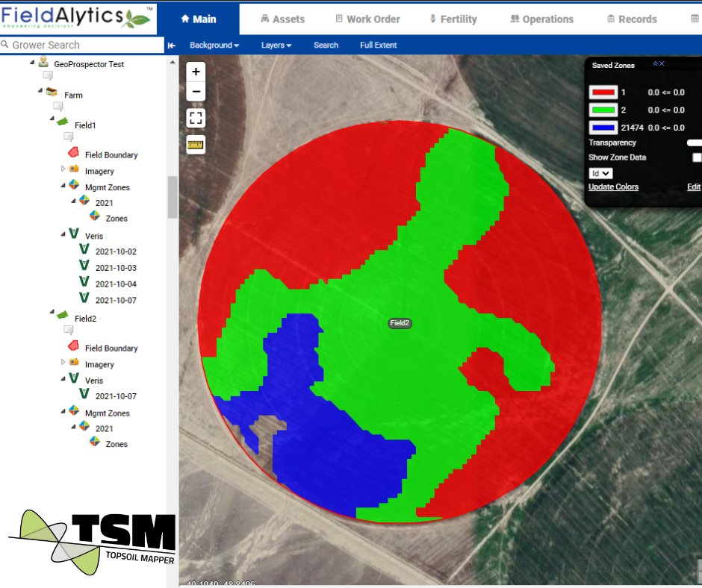The image size is (702, 588).
Task: Open the Layers dropdown menu
Action: [x=276, y=46]
